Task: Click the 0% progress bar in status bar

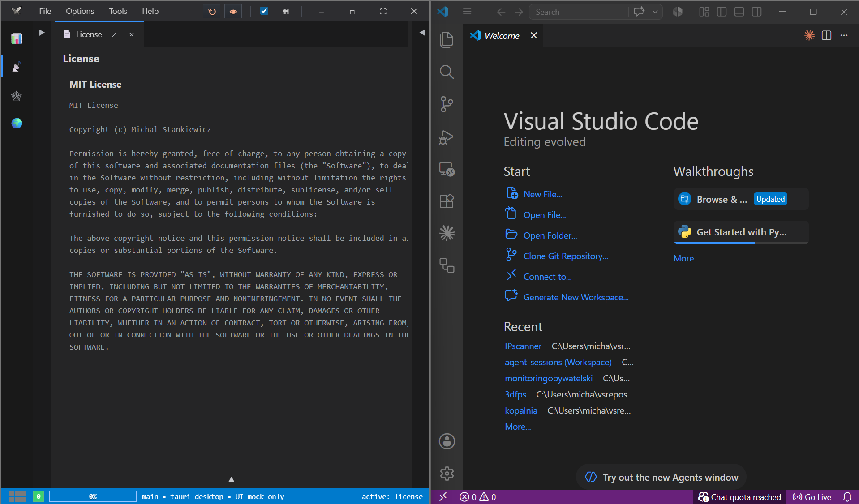Action: coord(93,496)
